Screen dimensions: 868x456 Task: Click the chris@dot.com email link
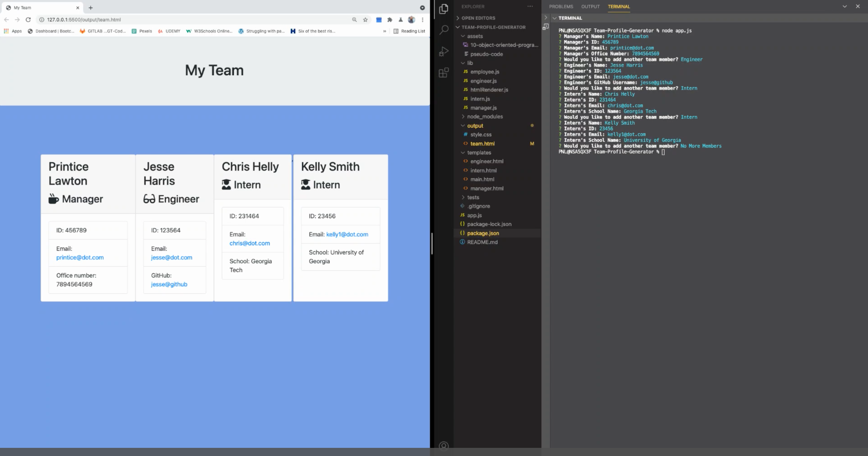click(249, 243)
